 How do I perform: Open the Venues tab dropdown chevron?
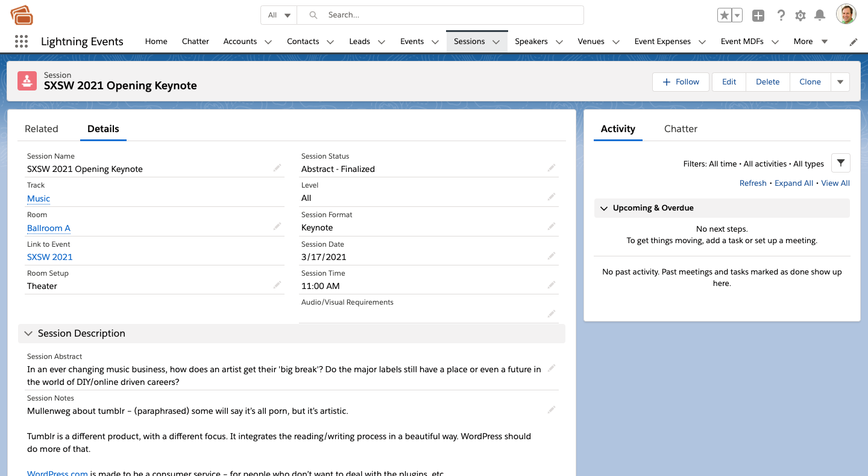pyautogui.click(x=616, y=42)
